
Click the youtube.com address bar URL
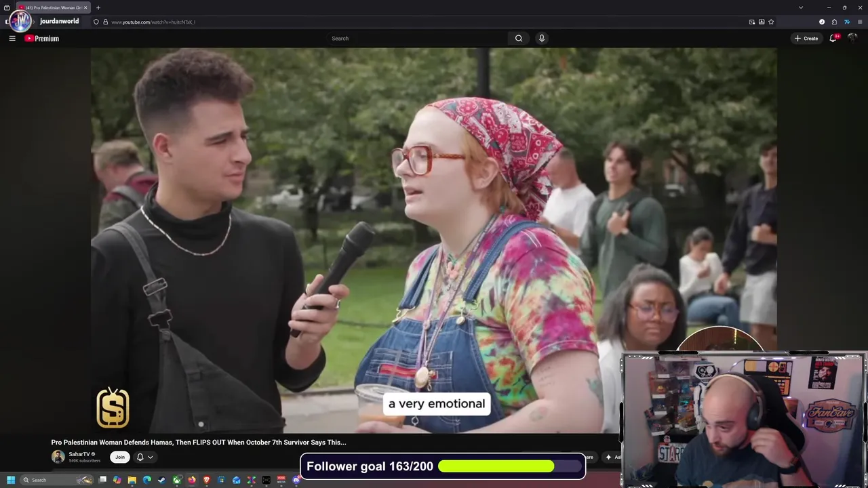click(x=153, y=22)
